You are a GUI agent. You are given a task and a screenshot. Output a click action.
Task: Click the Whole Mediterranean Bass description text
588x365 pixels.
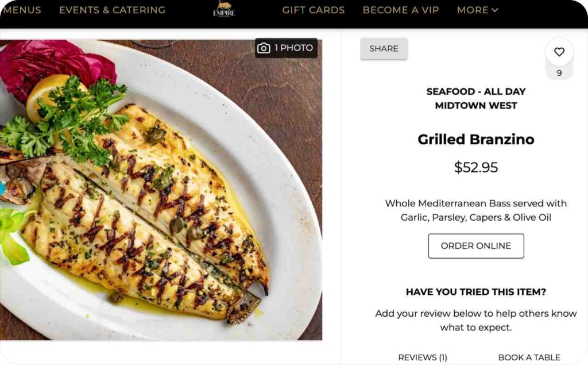(x=476, y=210)
